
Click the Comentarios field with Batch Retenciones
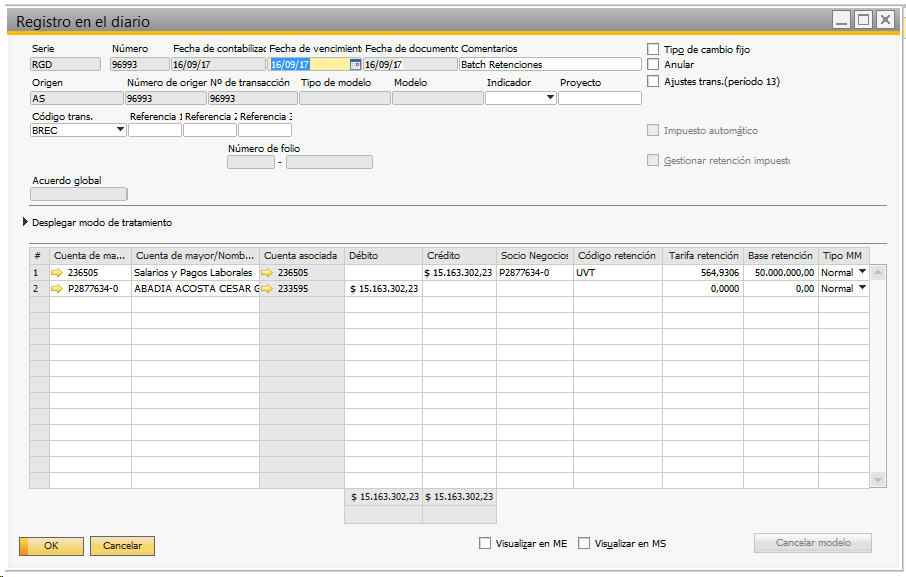point(549,65)
